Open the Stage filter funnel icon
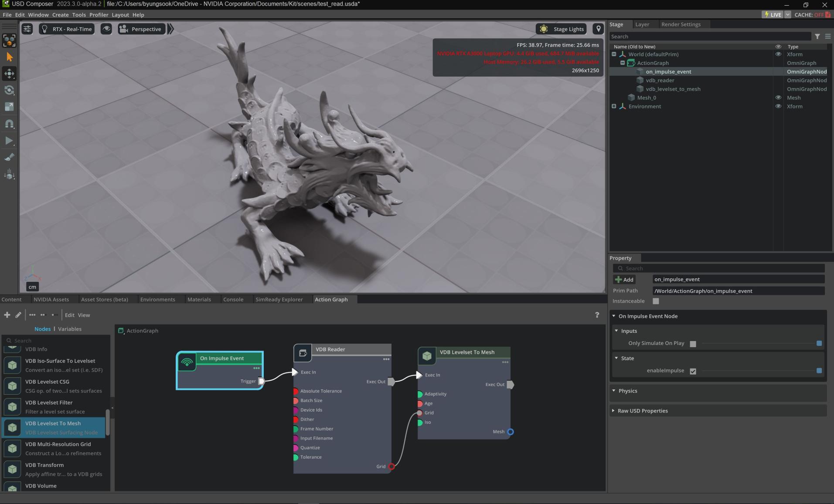Viewport: 834px width, 504px height. 817,37
